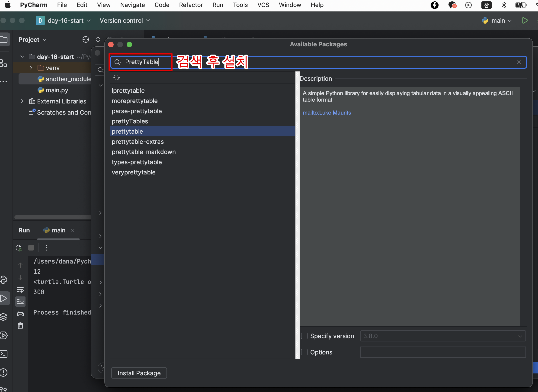Click the Install Package button
538x392 pixels.
pyautogui.click(x=139, y=373)
